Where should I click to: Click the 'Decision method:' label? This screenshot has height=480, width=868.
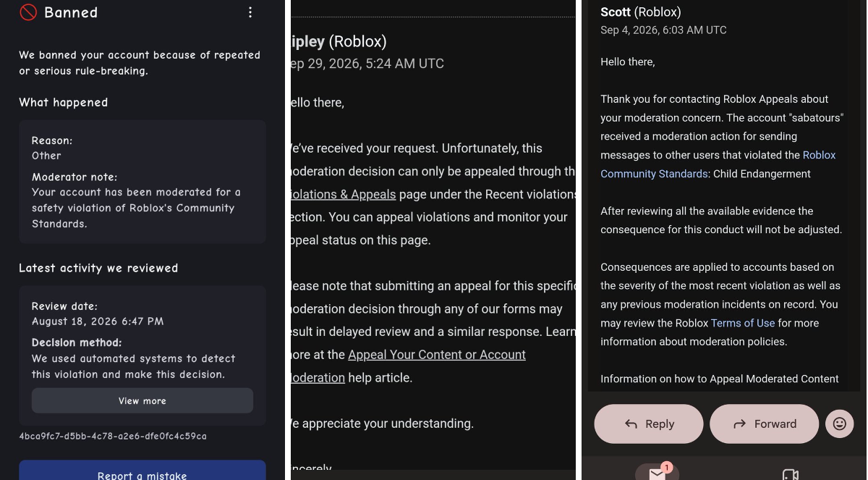tap(77, 342)
